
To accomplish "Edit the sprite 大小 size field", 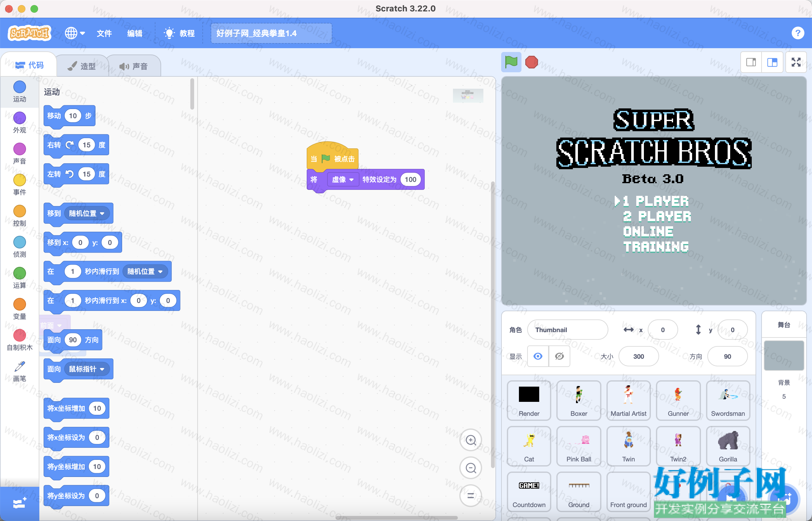I will pos(638,356).
